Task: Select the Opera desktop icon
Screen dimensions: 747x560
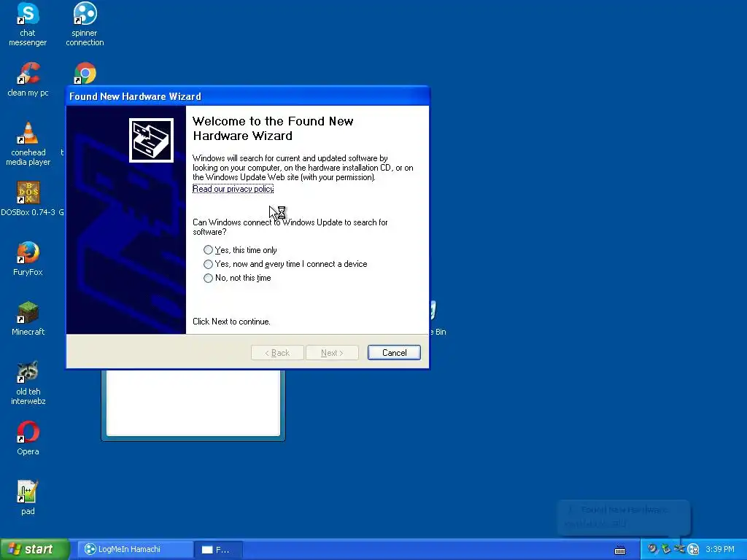Action: point(28,437)
